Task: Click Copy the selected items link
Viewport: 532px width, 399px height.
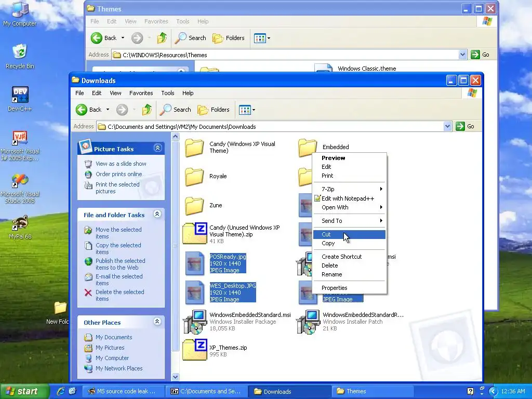Action: click(x=118, y=248)
